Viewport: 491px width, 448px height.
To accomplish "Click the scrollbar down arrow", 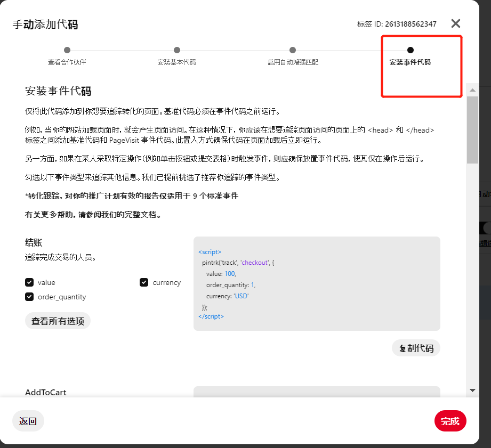I will [472, 390].
